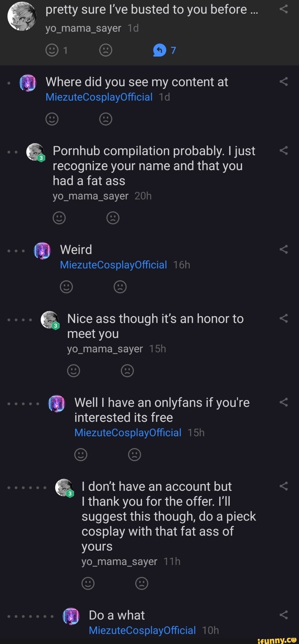The height and width of the screenshot is (644, 299).
Task: Share the top comment "pretty sure I've busted"
Action: point(284,10)
